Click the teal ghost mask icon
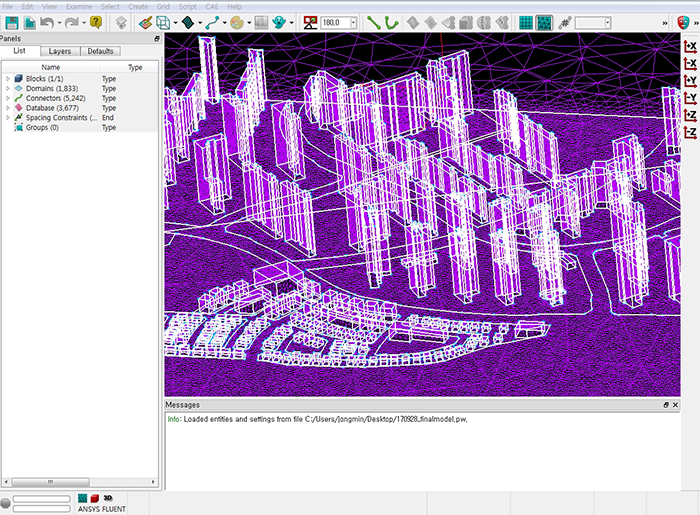Image resolution: width=700 pixels, height=515 pixels. [279, 22]
